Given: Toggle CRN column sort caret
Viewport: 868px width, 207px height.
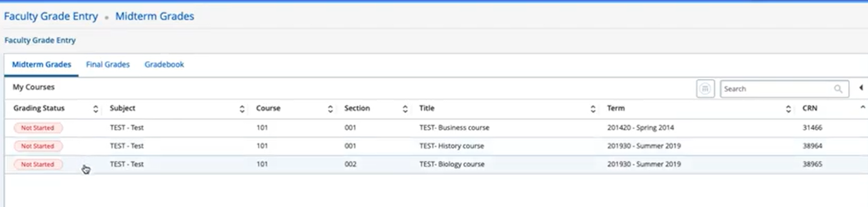Looking at the screenshot, I should point(862,108).
